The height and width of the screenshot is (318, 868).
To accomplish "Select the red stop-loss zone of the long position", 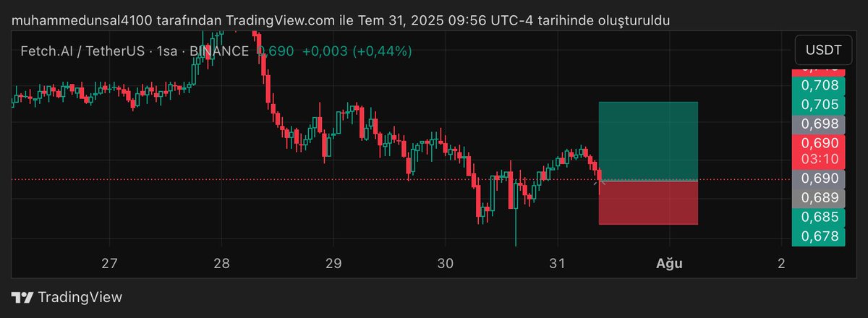I will pos(648,202).
